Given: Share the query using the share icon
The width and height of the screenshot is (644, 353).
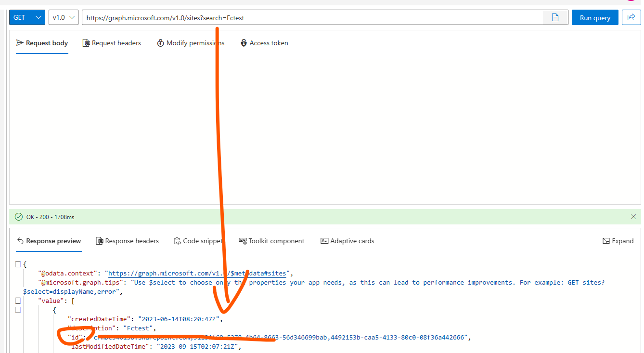Looking at the screenshot, I should (631, 17).
